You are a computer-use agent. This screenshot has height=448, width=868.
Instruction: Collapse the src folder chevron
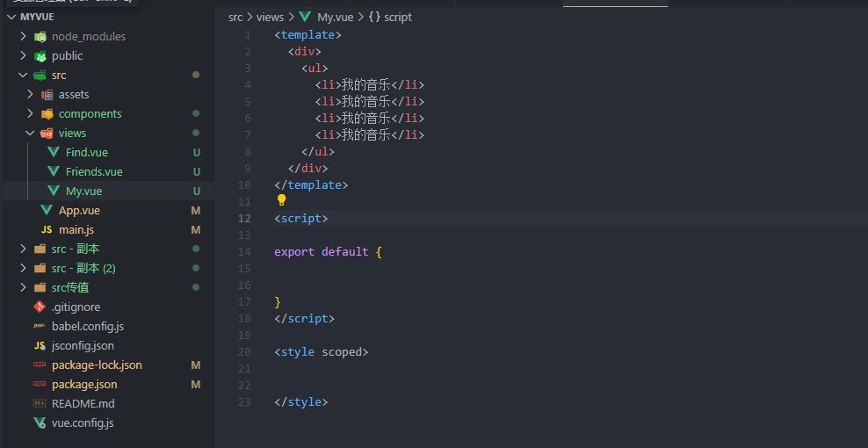point(23,76)
